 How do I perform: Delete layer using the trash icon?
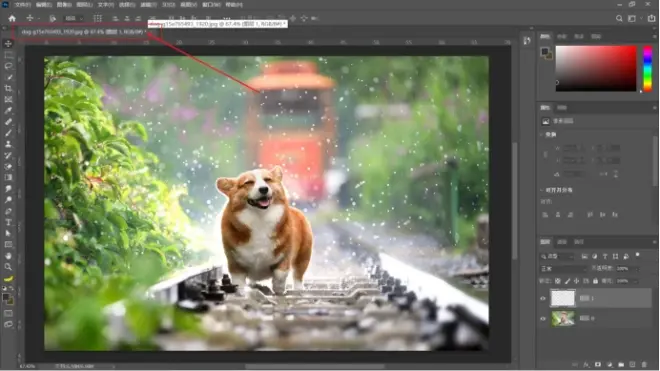pos(644,365)
